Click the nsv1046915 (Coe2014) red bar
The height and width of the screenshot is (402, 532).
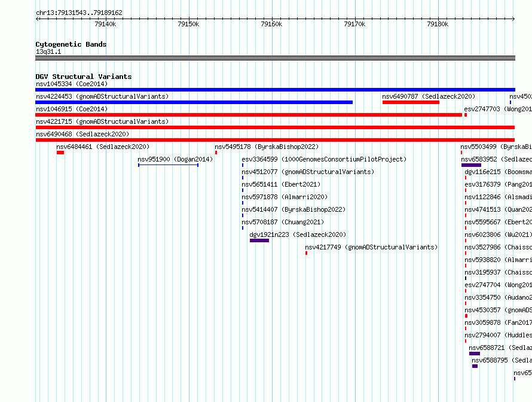coord(249,115)
